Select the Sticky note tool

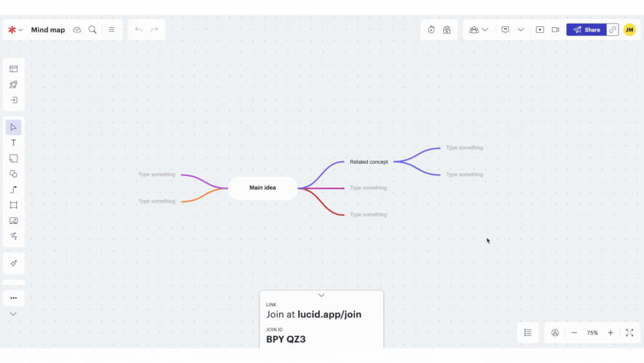pos(14,158)
